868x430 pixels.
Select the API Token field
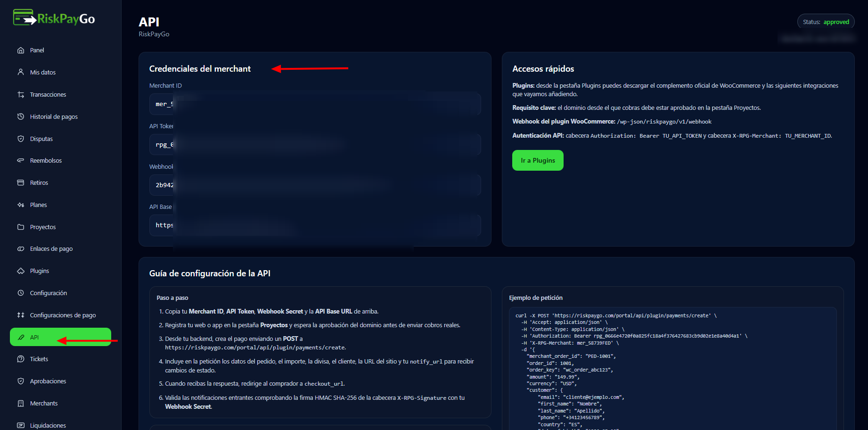tap(315, 145)
